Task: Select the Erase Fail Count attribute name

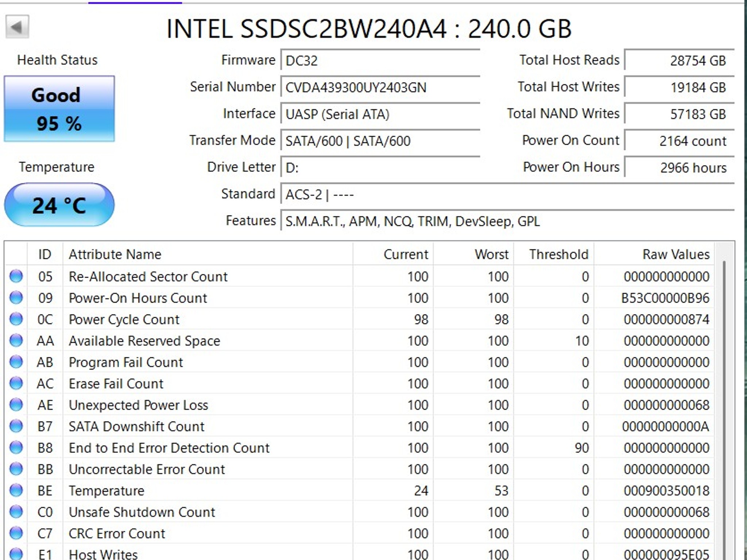Action: (116, 384)
